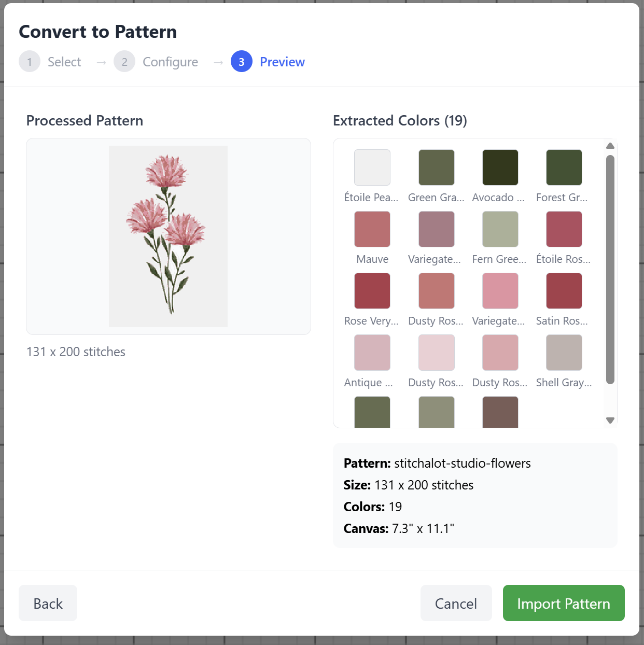Go back with the Back button

(x=48, y=603)
